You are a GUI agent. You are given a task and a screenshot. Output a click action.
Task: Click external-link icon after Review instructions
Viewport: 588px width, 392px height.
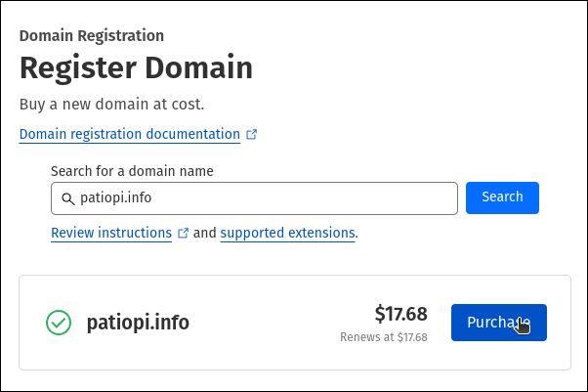tap(183, 234)
